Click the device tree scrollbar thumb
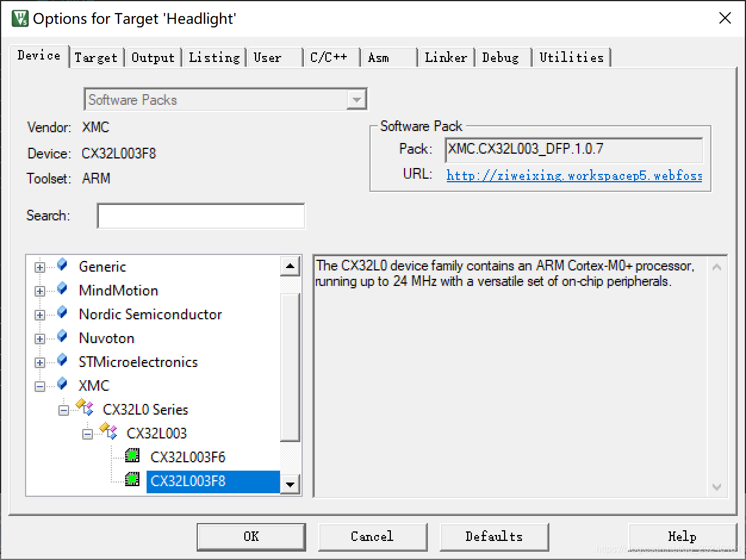746x560 pixels. pyautogui.click(x=290, y=367)
